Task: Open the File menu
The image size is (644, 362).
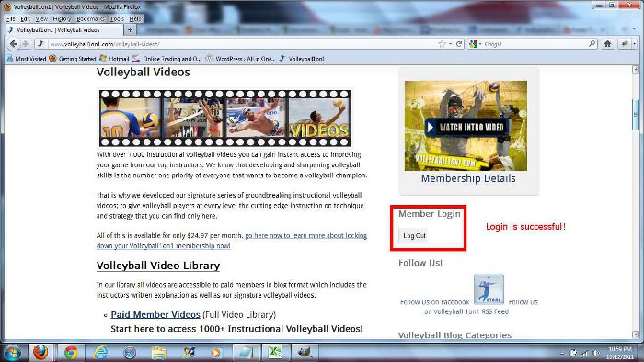Action: pyautogui.click(x=10, y=19)
